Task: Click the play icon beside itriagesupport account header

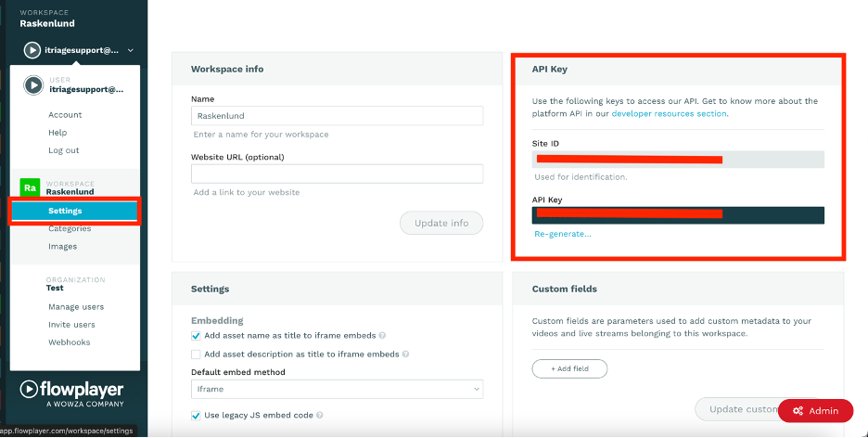Action: pos(32,50)
